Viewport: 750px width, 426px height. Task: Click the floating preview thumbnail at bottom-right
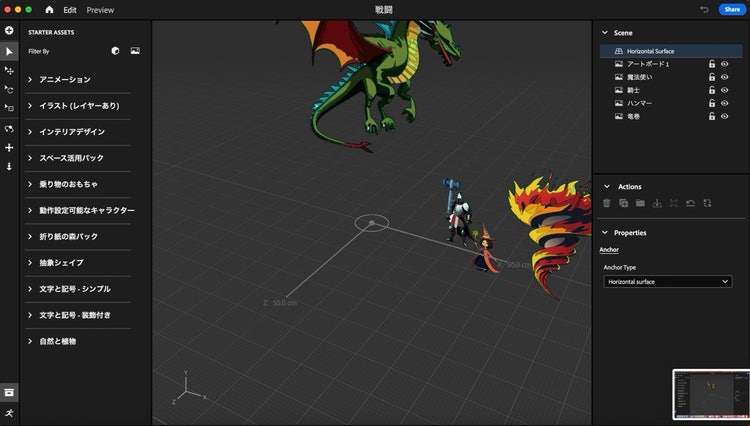711,395
